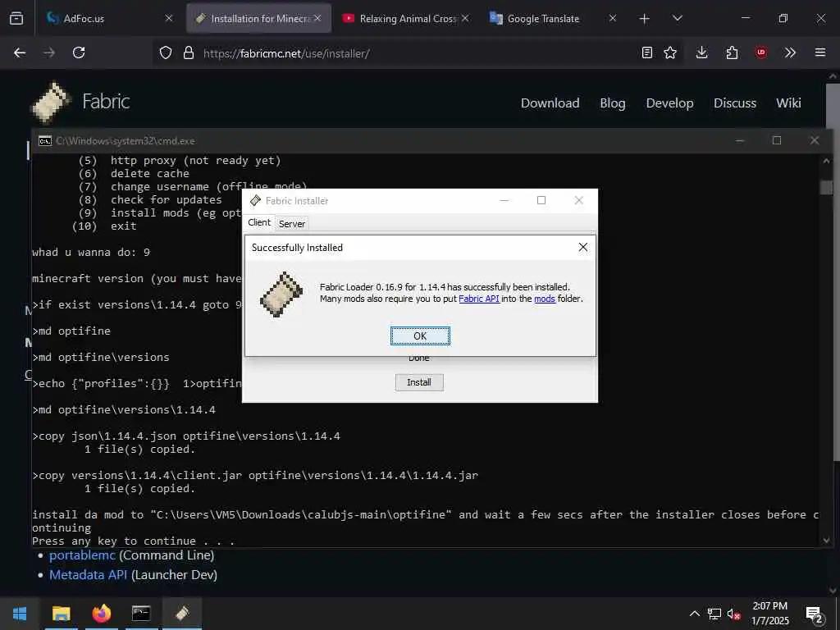Click the Install button in Fabric Installer
Screen dimensions: 840x630
419,382
